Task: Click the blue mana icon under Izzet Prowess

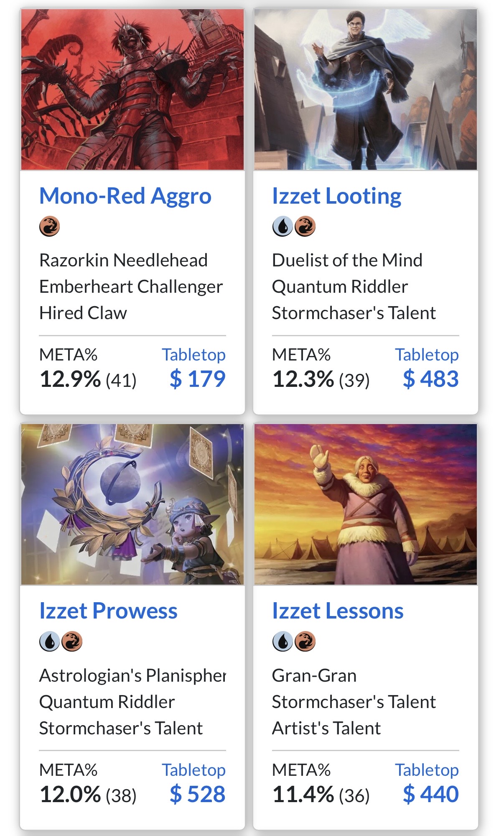Action: [x=50, y=642]
